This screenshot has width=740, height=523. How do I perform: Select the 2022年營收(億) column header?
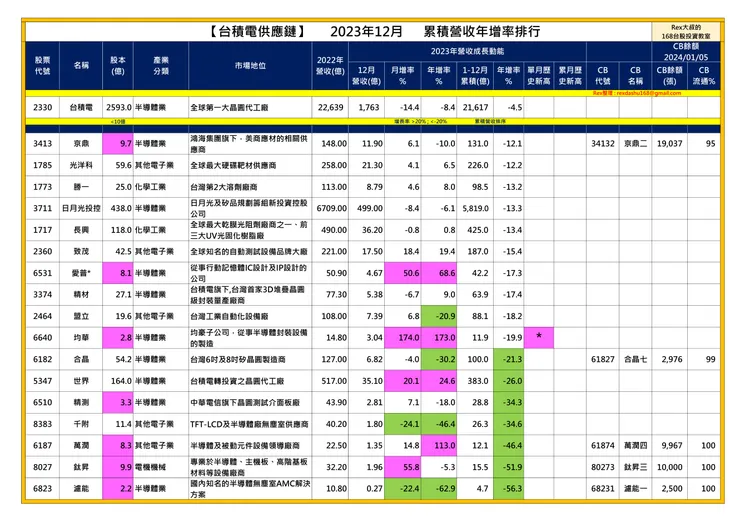(x=330, y=66)
